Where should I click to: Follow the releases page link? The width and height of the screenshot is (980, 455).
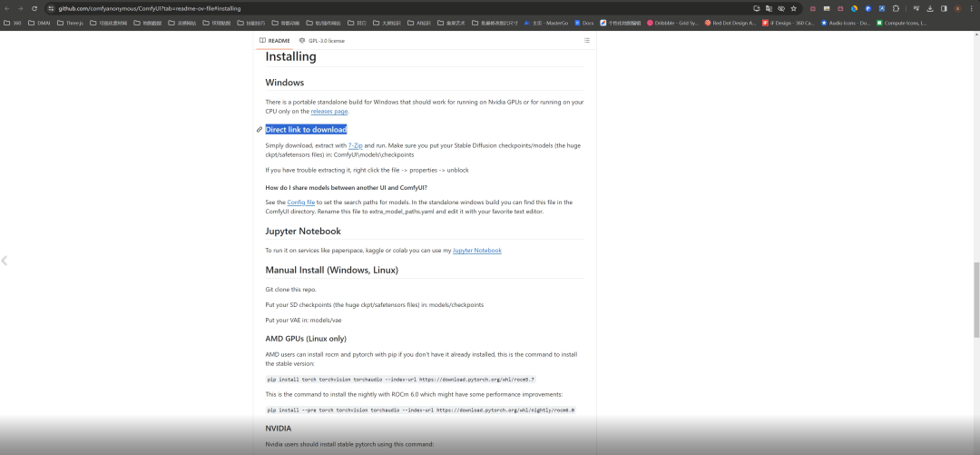329,112
